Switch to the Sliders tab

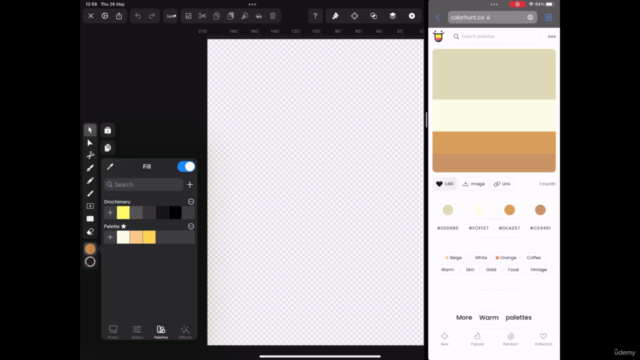pyautogui.click(x=137, y=332)
